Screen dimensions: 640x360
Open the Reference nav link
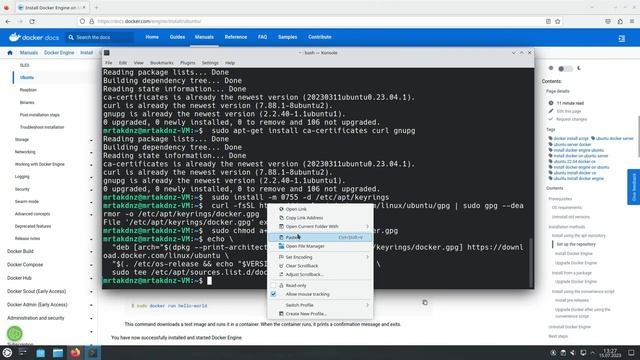point(236,37)
